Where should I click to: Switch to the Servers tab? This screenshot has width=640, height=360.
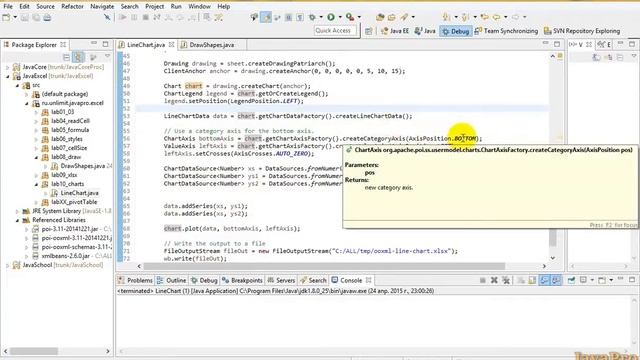tap(281, 280)
